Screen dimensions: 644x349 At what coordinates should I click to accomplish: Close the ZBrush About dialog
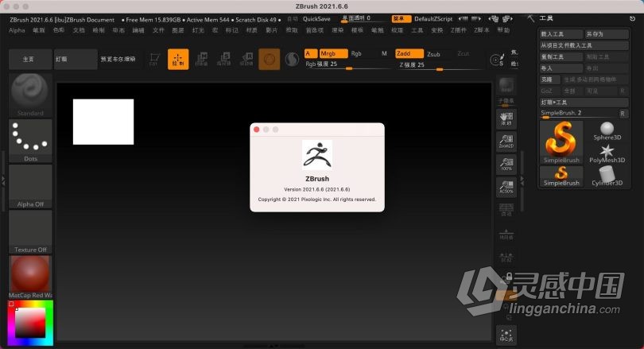pos(256,130)
